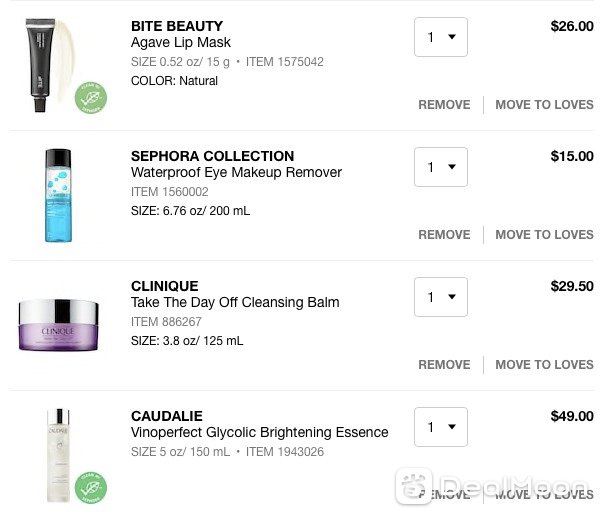View the Clinique cleansing balm jar image

pos(58,325)
